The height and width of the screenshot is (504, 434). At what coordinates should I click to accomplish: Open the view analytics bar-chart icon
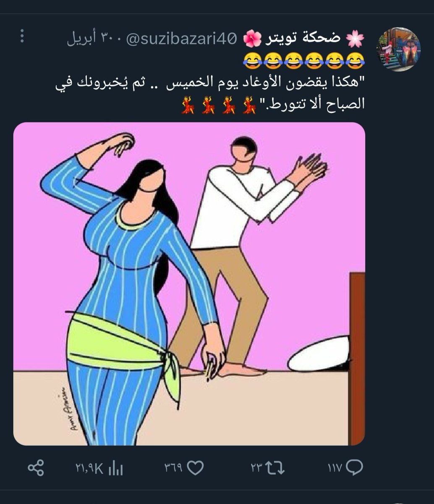click(115, 468)
